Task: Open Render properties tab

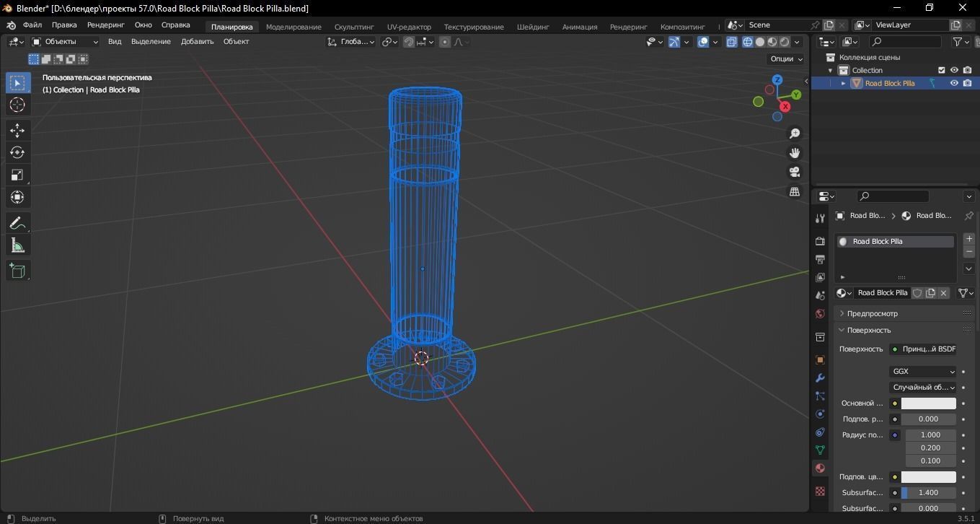Action: [x=820, y=241]
